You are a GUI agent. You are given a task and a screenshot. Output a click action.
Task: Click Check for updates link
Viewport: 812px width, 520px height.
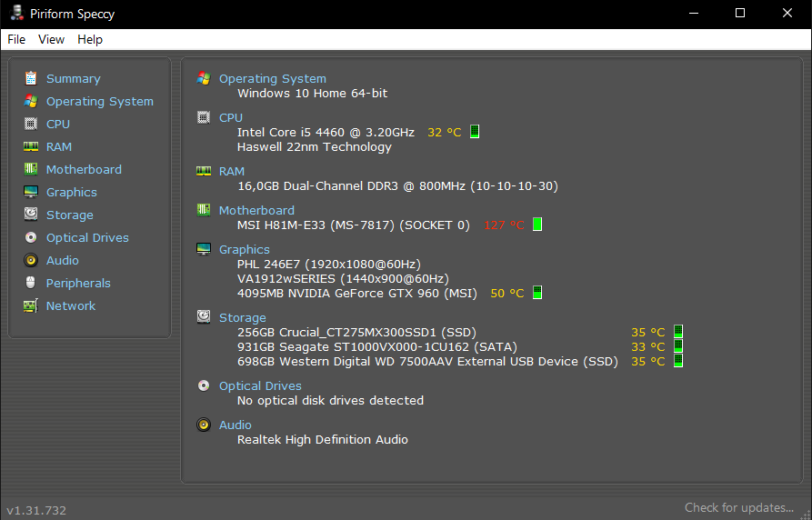[x=739, y=507]
